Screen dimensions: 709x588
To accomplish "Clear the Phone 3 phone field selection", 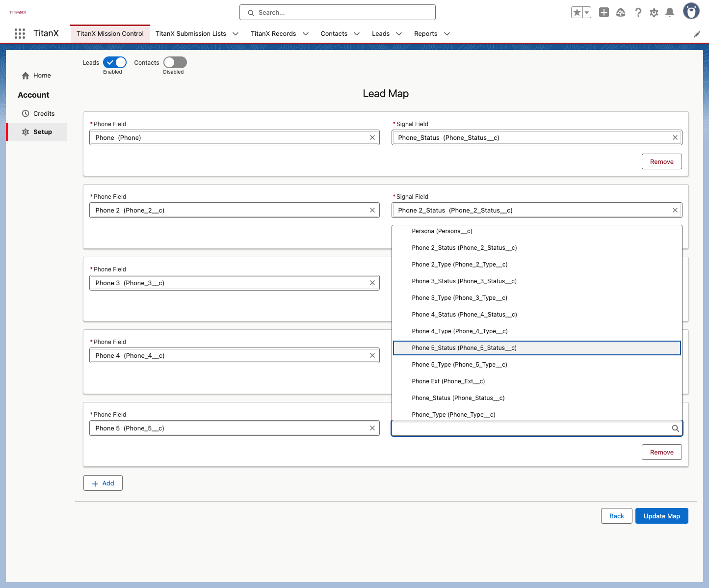I will coord(372,283).
